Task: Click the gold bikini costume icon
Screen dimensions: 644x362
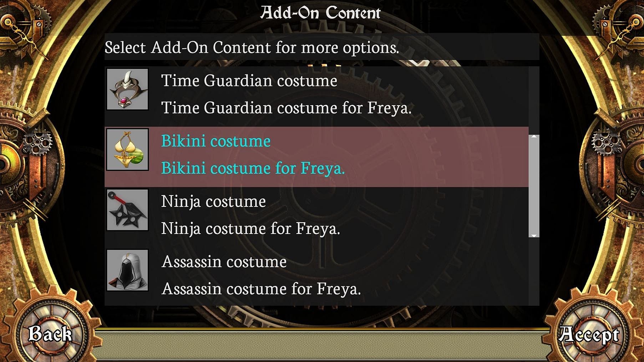Action: 127,149
